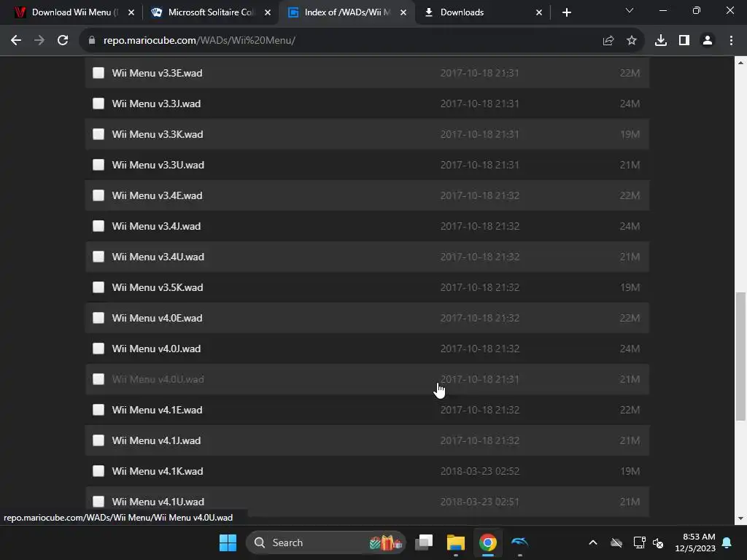Open Chrome side panel
Screen dimensions: 747x560
(684, 41)
